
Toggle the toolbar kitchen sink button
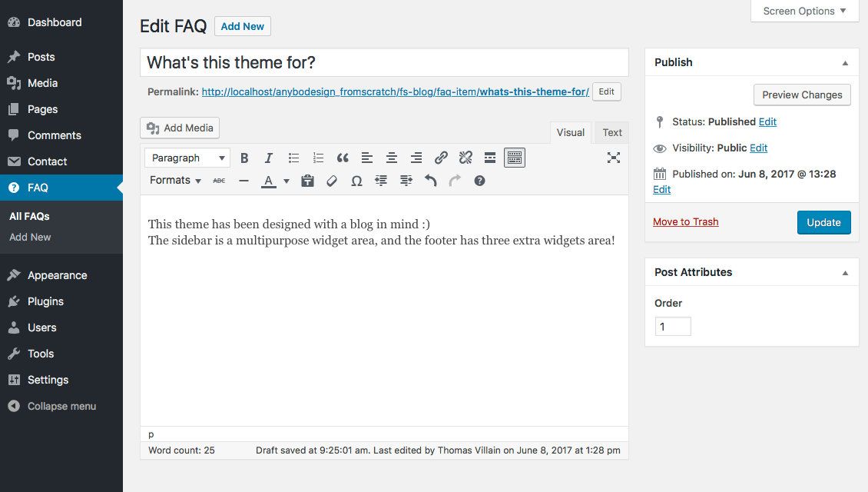pyautogui.click(x=515, y=158)
